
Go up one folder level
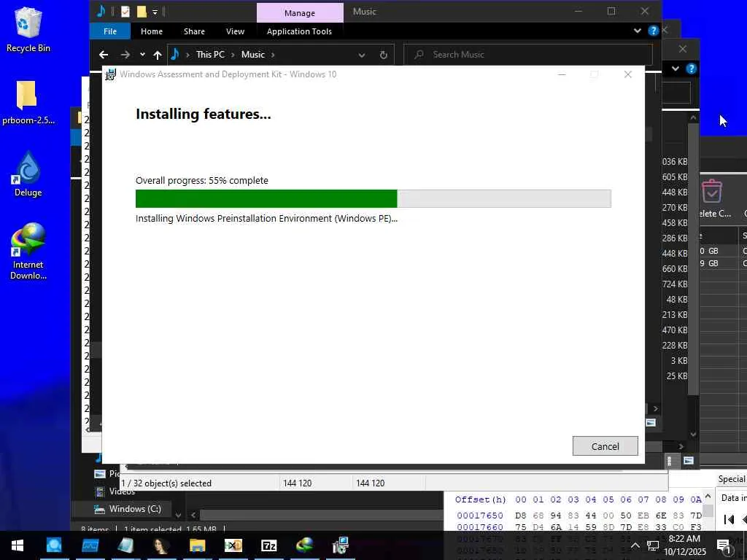tap(158, 55)
